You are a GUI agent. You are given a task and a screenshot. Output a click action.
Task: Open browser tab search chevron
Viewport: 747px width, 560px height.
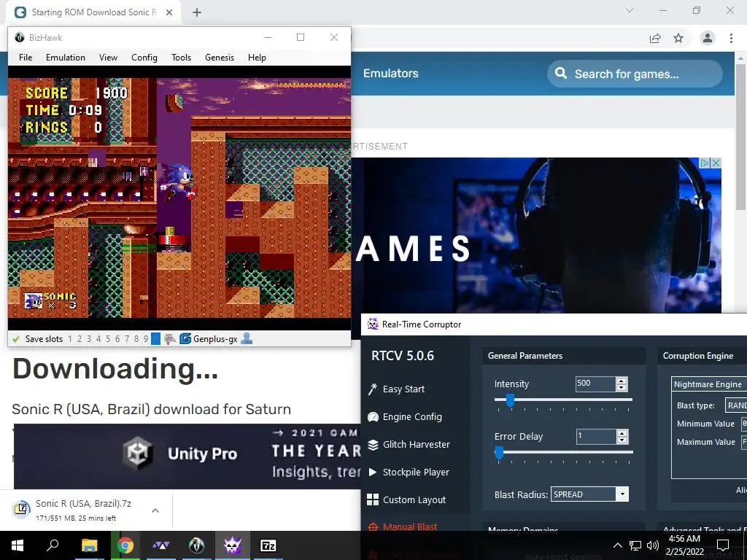point(630,10)
